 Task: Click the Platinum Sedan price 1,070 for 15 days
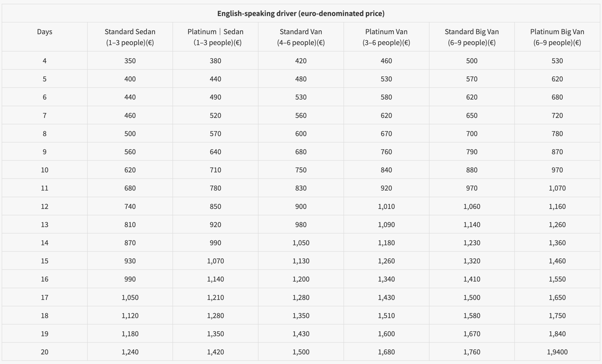pos(215,261)
